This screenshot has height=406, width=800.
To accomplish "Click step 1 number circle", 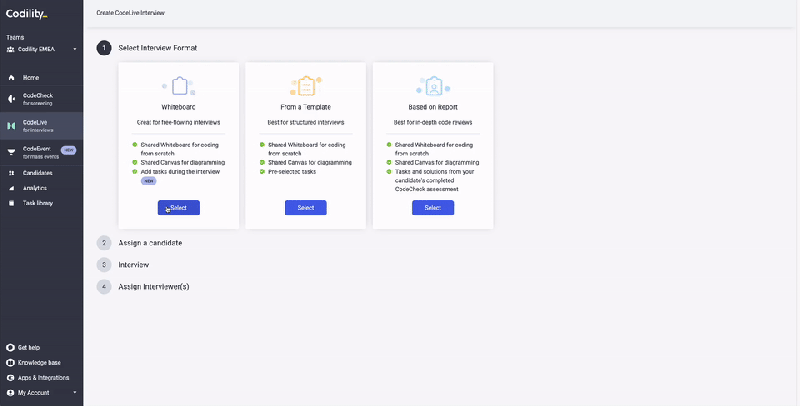I will 104,48.
